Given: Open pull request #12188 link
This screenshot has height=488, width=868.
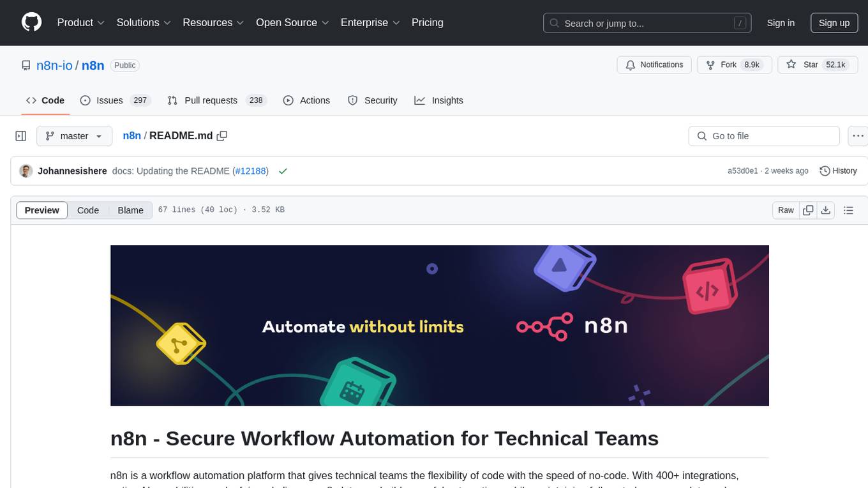Looking at the screenshot, I should click(x=250, y=171).
